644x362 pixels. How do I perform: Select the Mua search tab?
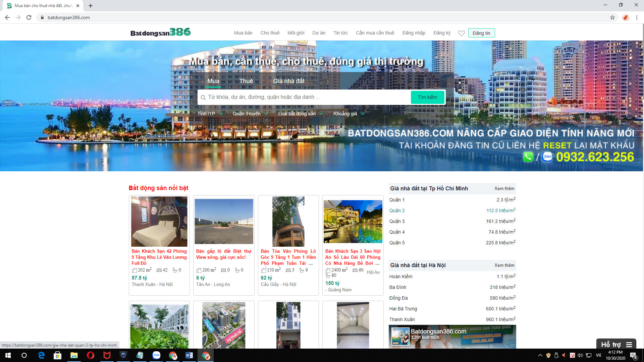213,81
